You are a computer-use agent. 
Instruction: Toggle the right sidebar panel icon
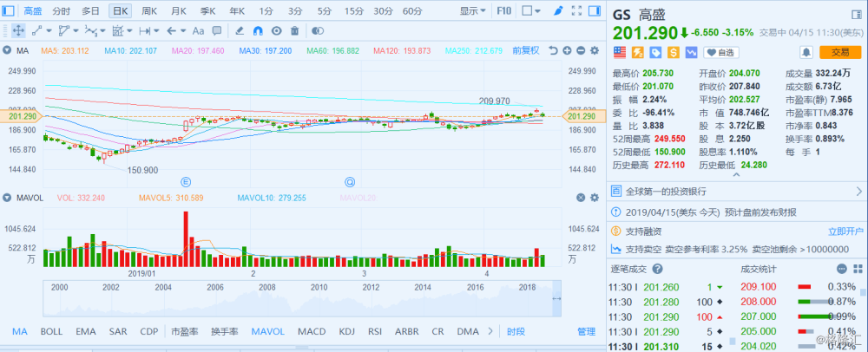pyautogui.click(x=595, y=10)
